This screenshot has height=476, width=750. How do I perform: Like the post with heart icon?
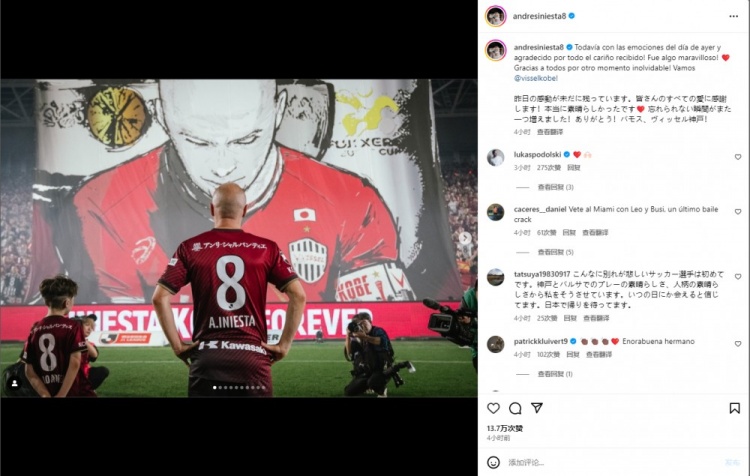click(493, 408)
